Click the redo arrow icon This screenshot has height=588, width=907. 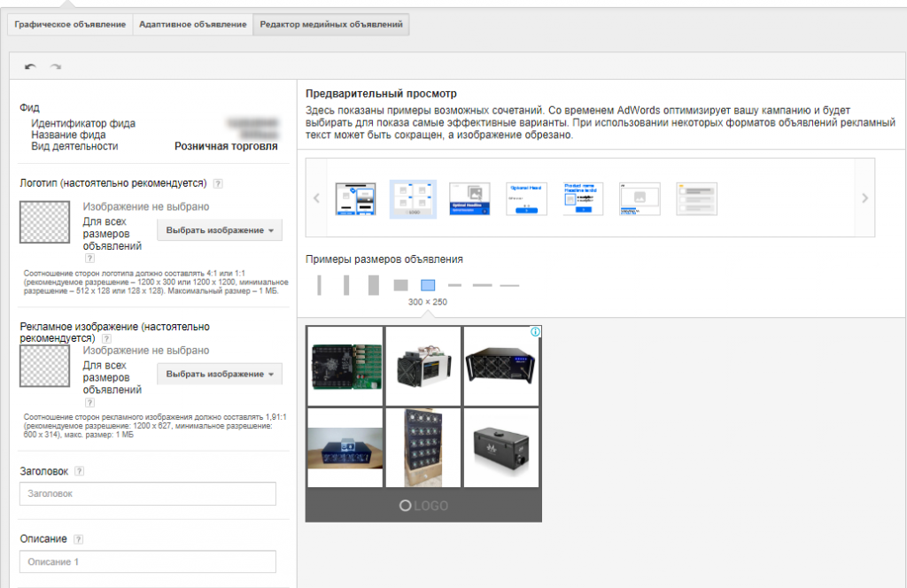point(56,66)
